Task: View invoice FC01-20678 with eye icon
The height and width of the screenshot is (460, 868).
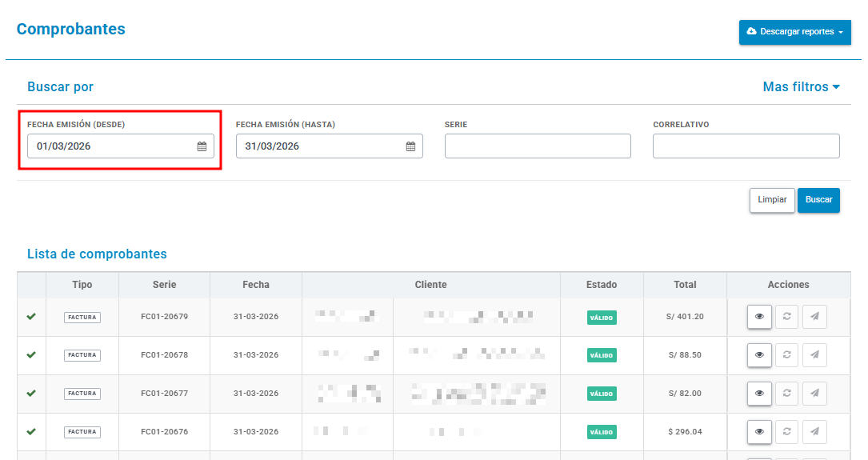Action: pos(759,355)
